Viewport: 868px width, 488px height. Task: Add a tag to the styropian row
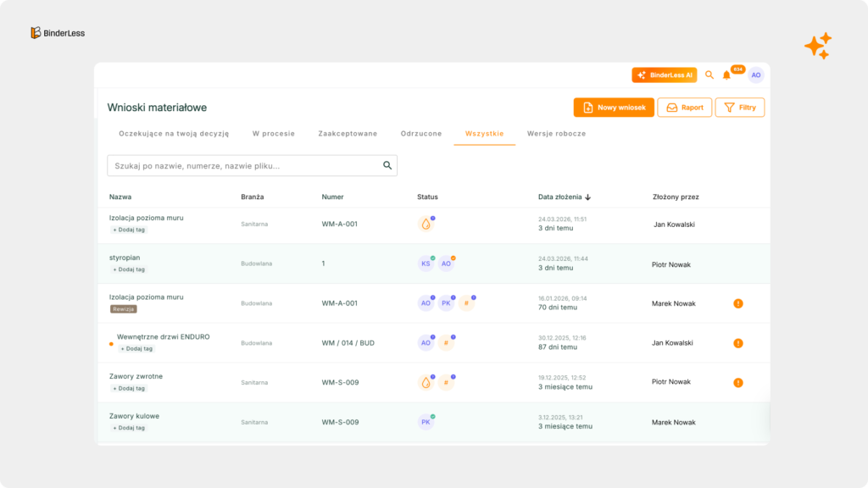point(130,269)
